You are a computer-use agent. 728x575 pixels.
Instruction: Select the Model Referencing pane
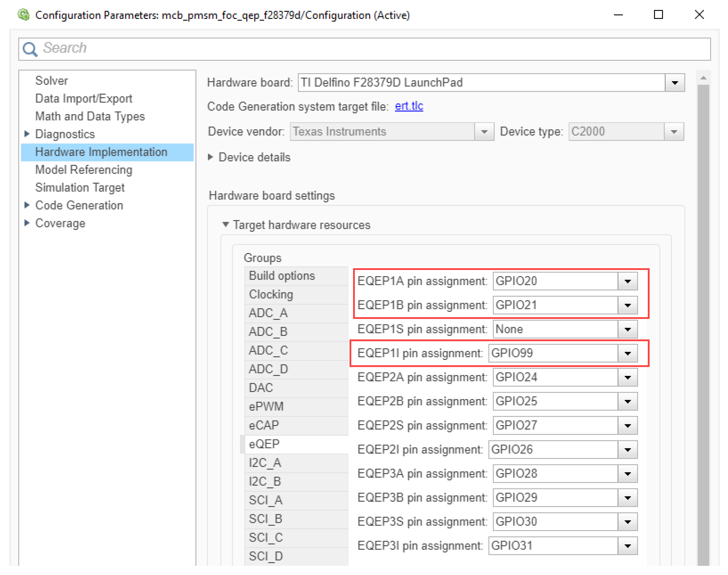tap(84, 170)
